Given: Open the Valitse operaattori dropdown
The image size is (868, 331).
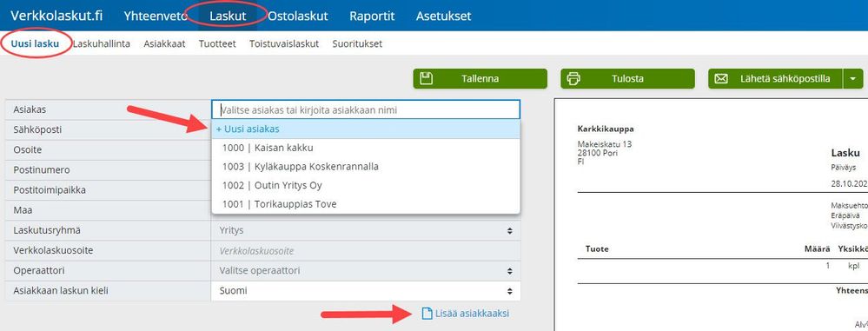Looking at the screenshot, I should pos(365,271).
